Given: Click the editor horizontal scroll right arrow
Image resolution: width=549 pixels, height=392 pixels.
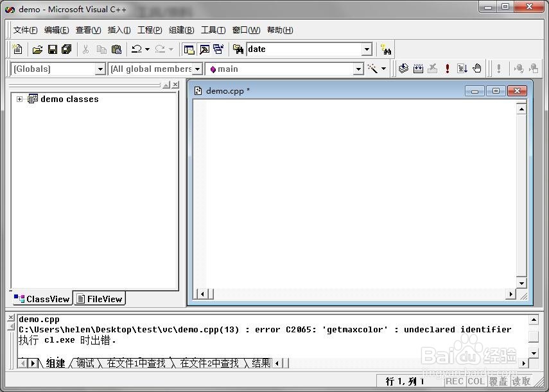Looking at the screenshot, I should coord(510,294).
